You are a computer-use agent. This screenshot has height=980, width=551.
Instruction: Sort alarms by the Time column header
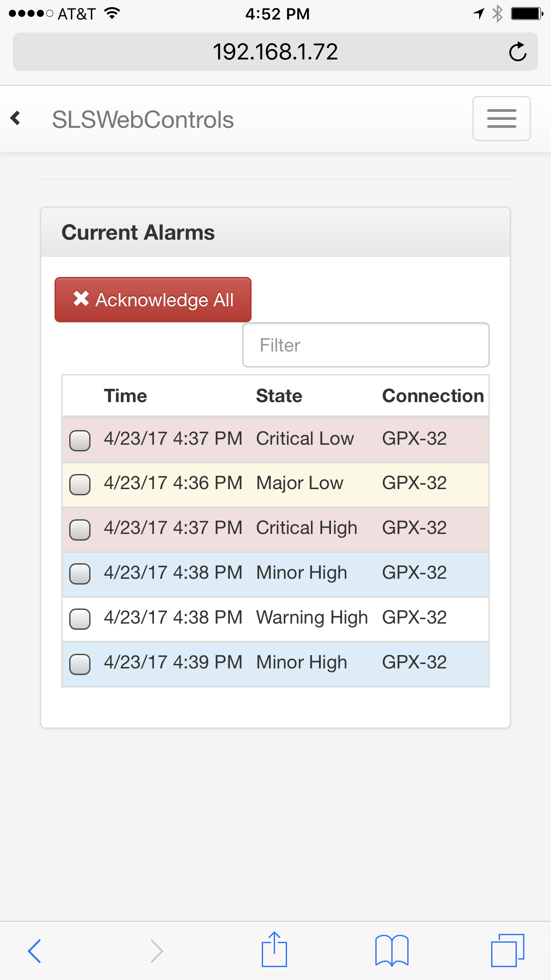[x=126, y=396]
